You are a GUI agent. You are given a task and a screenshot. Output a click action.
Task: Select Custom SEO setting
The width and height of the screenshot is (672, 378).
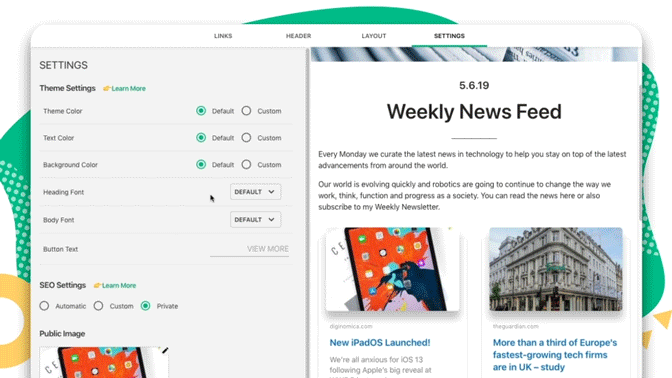click(x=99, y=306)
